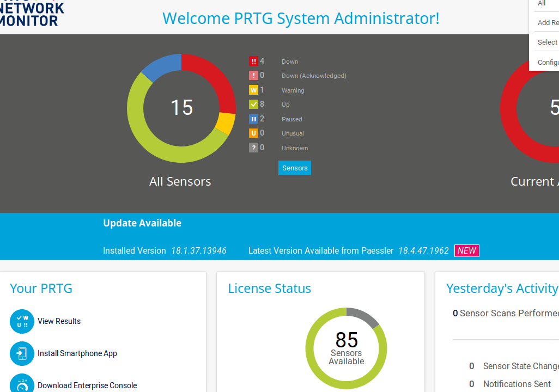This screenshot has height=392, width=559.
Task: Click the Paused label in sensor legend
Action: (291, 119)
